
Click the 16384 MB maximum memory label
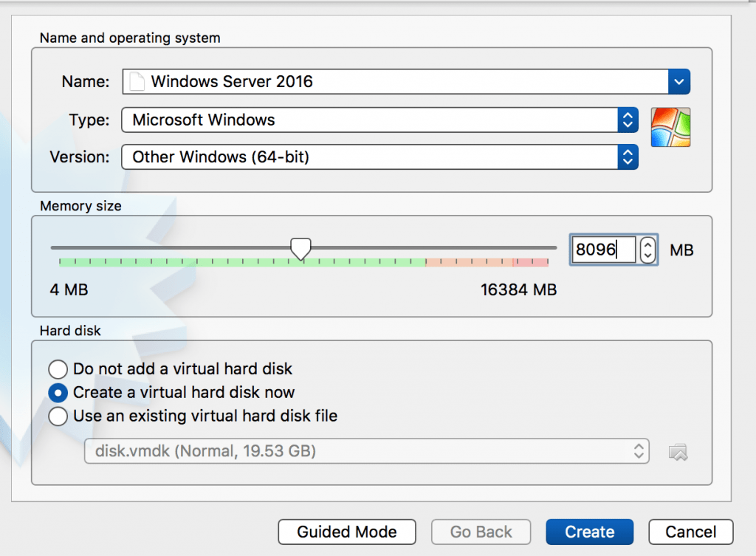point(518,289)
